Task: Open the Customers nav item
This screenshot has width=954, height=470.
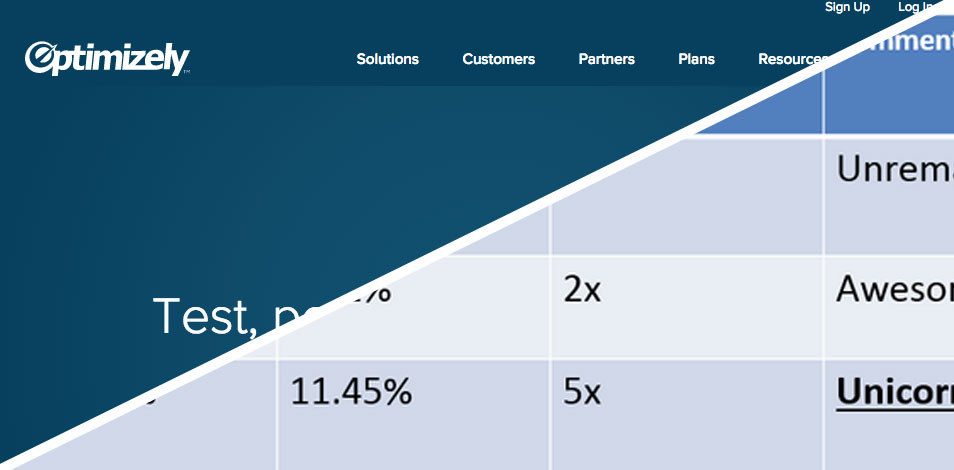Action: pos(498,59)
